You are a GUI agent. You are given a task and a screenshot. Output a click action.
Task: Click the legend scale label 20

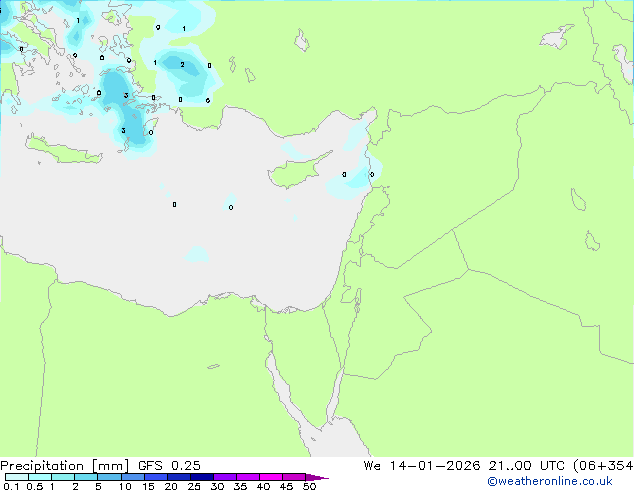pyautogui.click(x=171, y=486)
